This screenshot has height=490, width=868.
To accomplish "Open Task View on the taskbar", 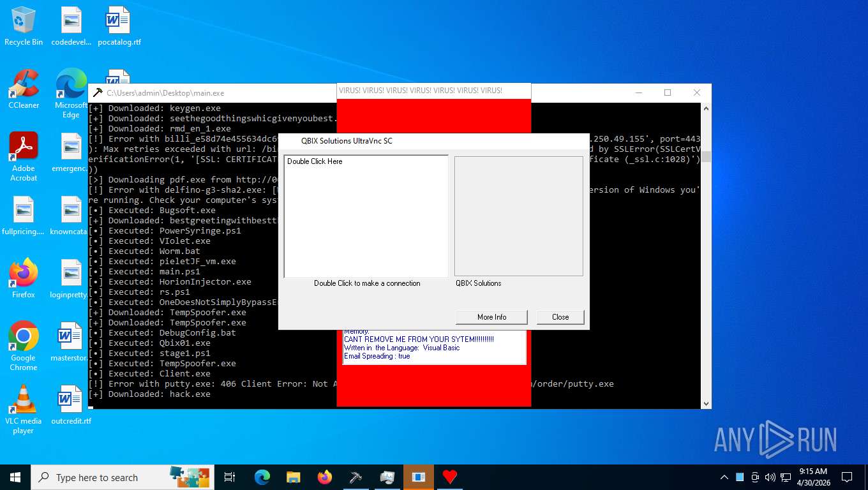I will (x=230, y=477).
